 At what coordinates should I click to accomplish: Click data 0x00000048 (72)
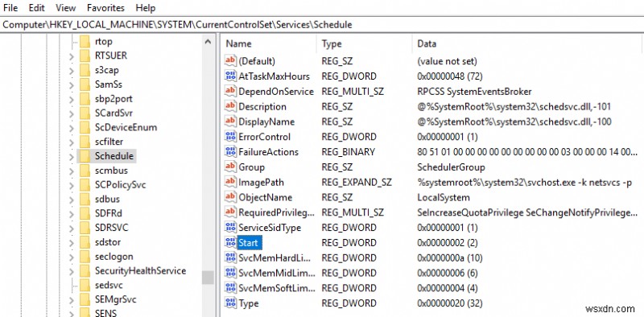(450, 76)
